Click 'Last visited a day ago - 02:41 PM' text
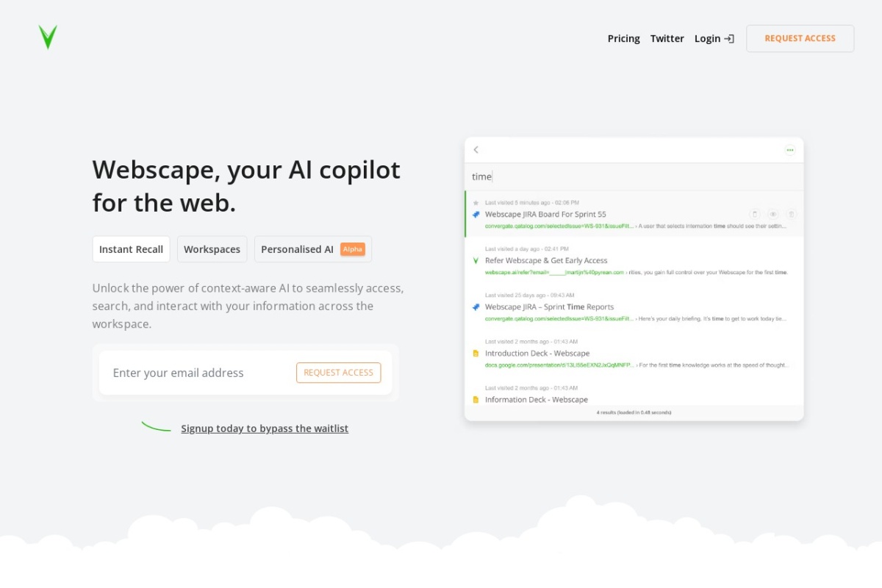882x588 pixels. [x=526, y=249]
